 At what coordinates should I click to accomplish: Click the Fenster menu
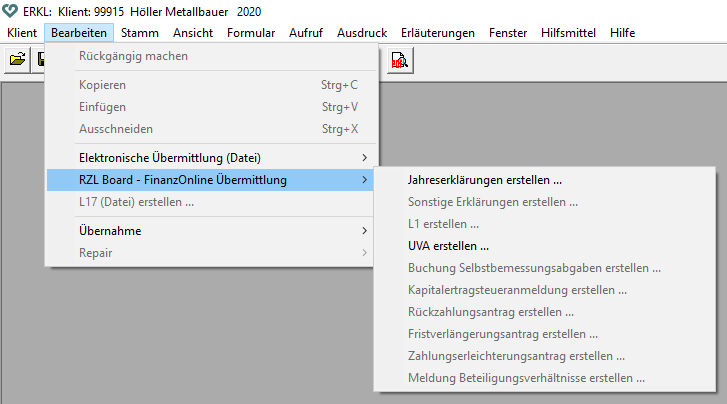[508, 33]
